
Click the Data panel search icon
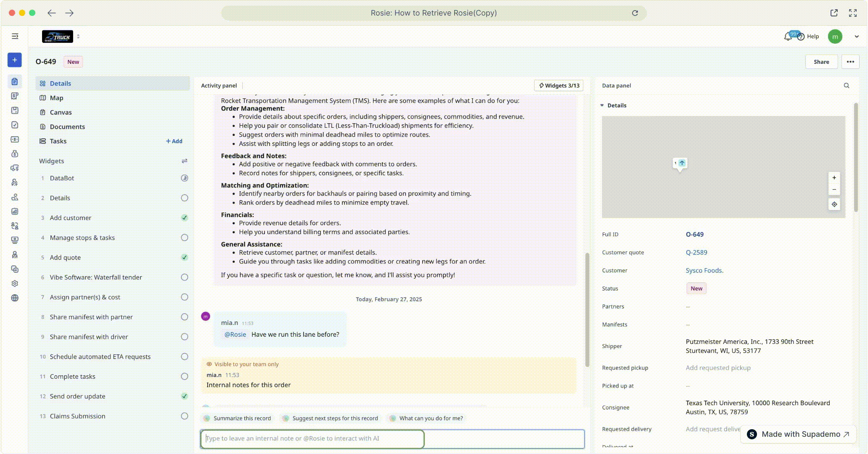point(846,85)
